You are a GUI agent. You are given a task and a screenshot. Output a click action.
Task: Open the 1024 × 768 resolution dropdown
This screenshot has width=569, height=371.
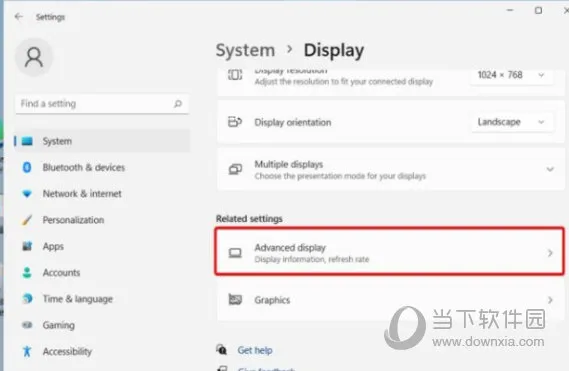coord(512,75)
